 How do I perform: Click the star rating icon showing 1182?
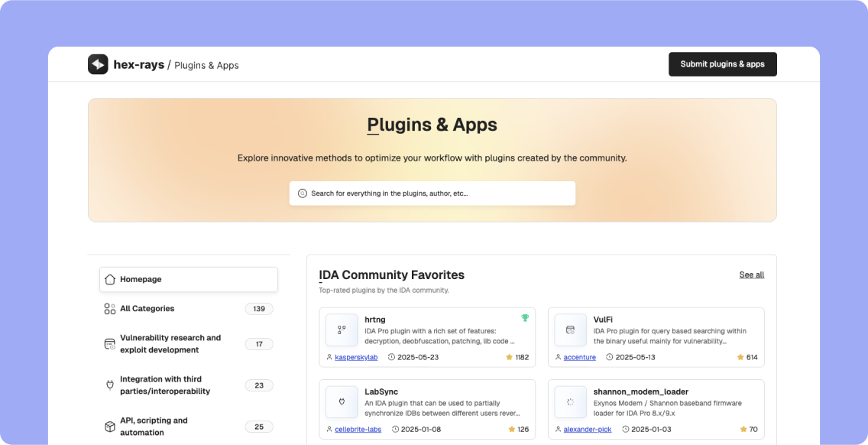point(509,357)
